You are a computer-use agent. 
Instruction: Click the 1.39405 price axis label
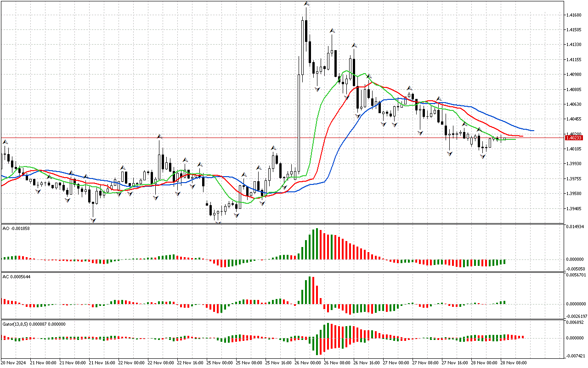pos(574,209)
